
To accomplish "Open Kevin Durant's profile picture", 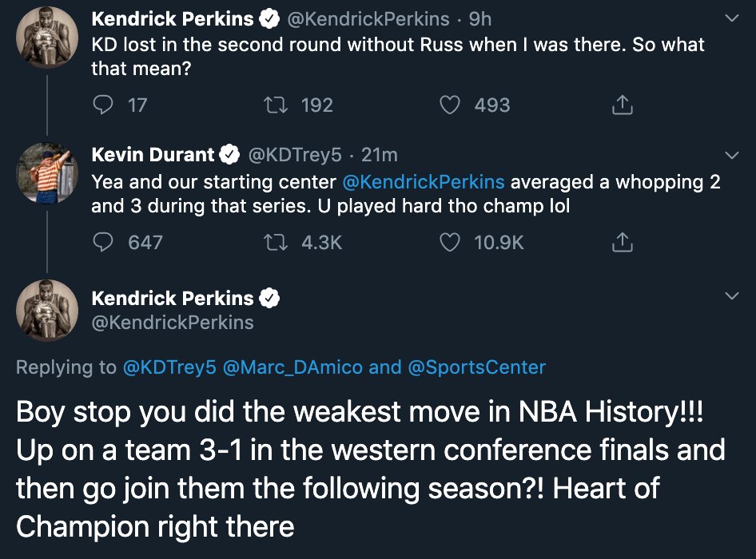I will coord(46,172).
